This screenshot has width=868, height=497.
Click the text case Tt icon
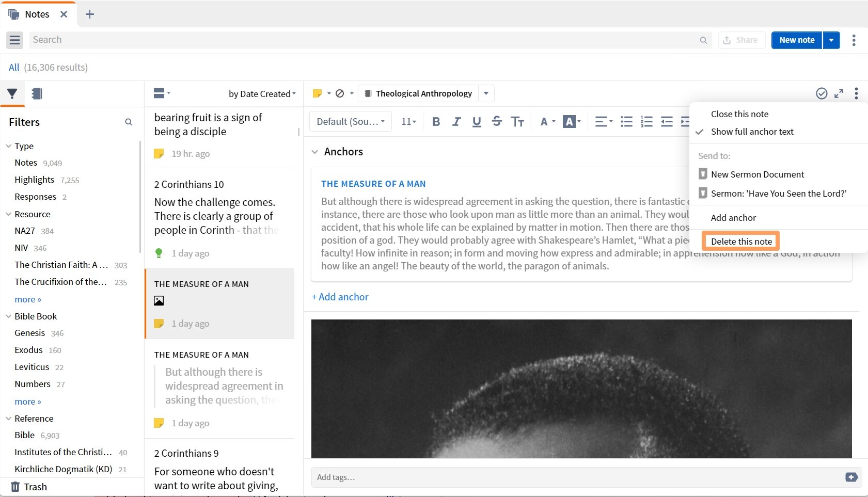[517, 122]
